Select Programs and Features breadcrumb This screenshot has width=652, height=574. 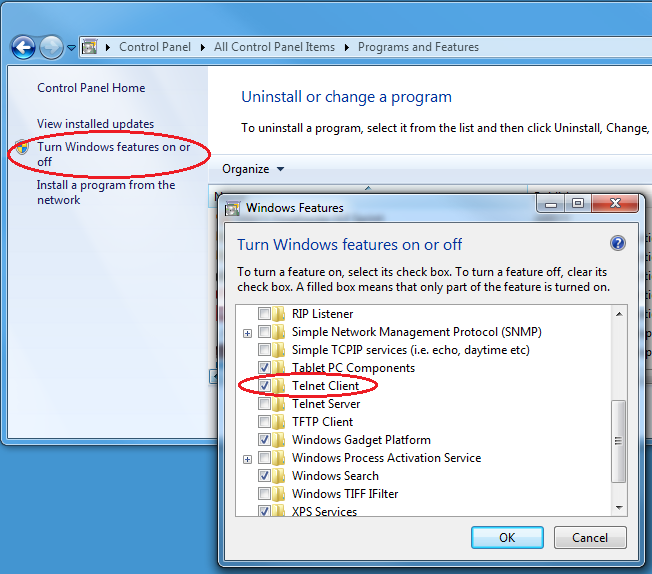click(x=418, y=47)
